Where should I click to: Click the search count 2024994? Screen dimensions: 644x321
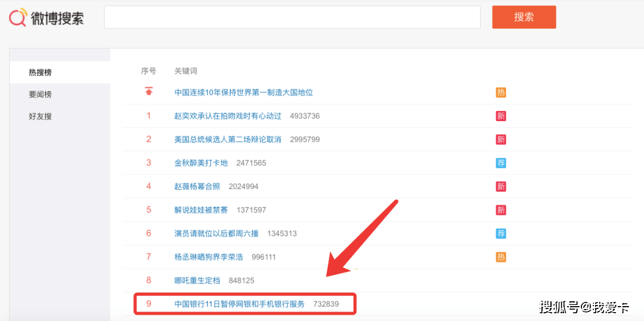tap(243, 187)
